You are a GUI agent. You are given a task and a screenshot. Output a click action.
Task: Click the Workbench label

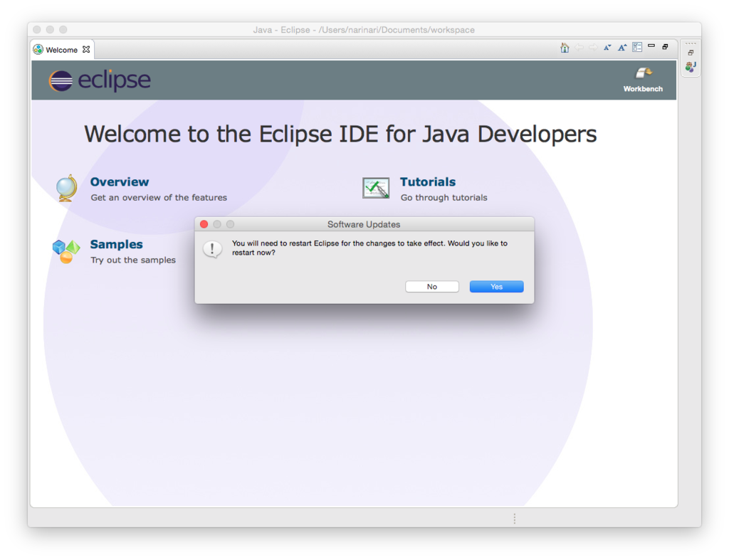[x=643, y=89]
